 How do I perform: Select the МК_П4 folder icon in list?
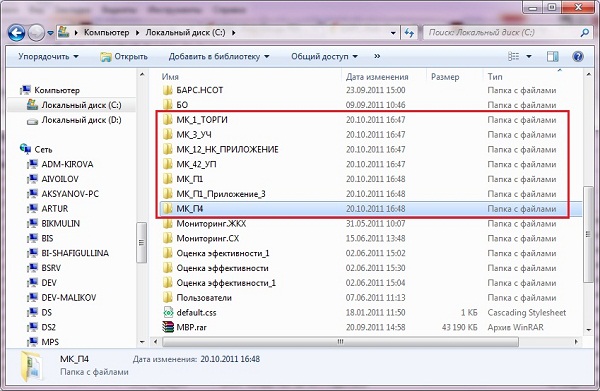click(168, 209)
